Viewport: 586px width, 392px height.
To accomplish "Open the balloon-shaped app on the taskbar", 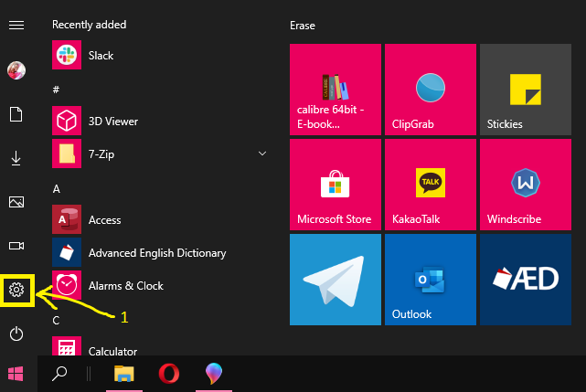I will tap(214, 374).
